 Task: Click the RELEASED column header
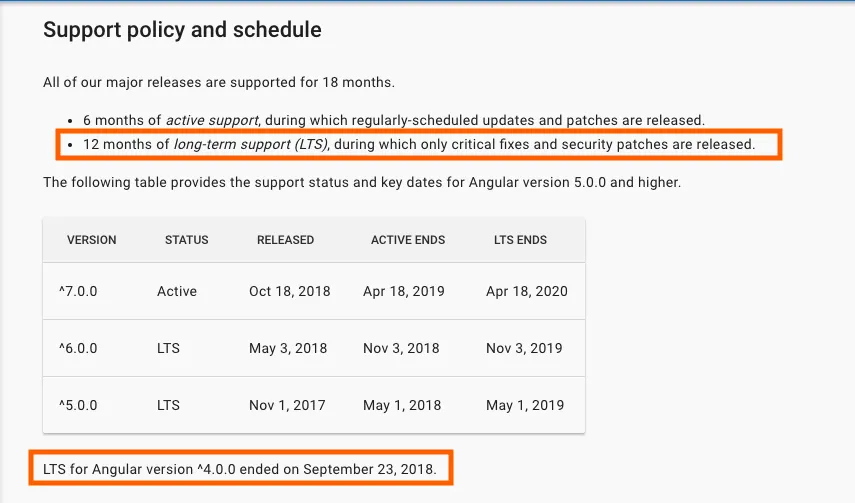point(285,240)
